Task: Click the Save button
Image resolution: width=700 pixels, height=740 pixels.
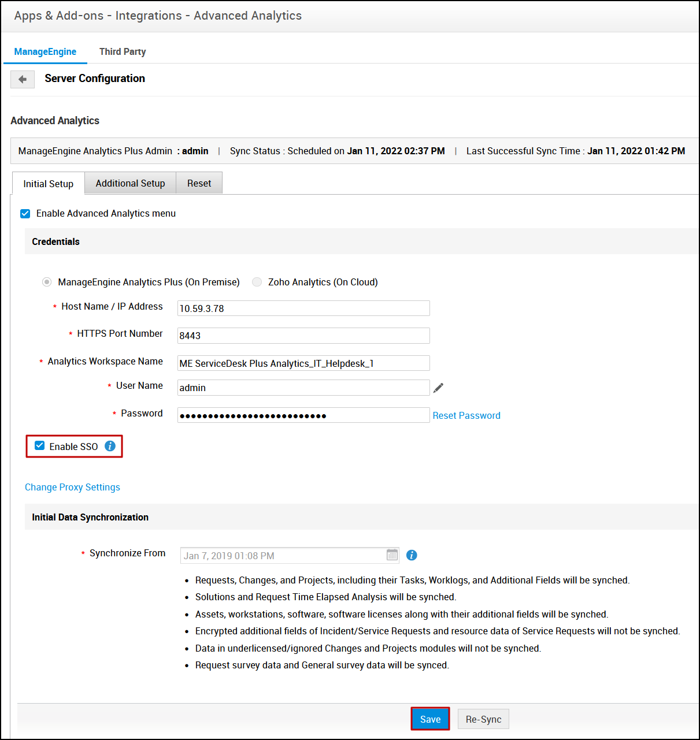Action: click(430, 719)
